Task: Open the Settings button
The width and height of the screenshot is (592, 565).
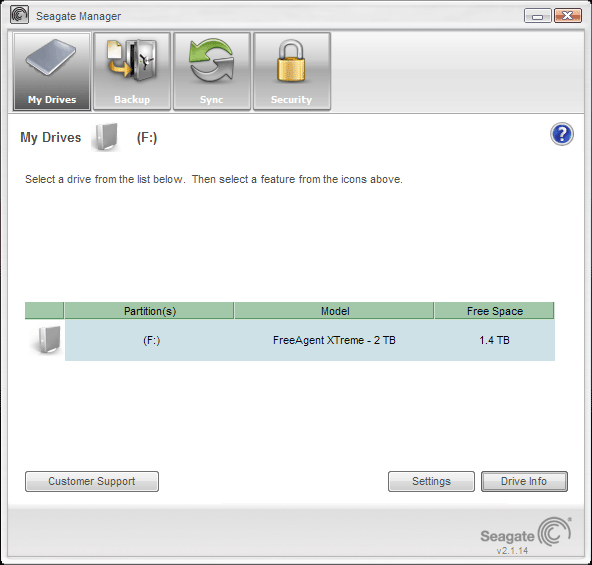Action: tap(431, 481)
